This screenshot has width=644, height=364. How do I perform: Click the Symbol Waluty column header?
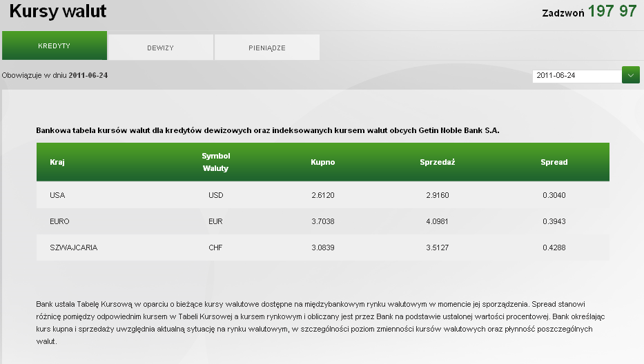click(x=216, y=162)
